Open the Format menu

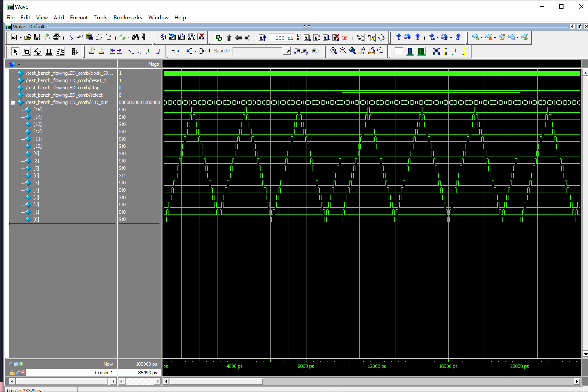pos(78,17)
